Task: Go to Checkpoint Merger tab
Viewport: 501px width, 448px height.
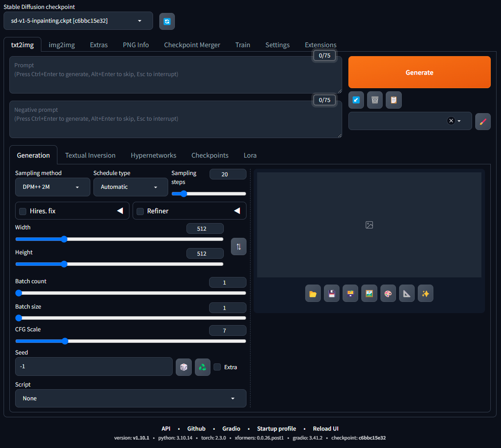Action: (x=192, y=45)
